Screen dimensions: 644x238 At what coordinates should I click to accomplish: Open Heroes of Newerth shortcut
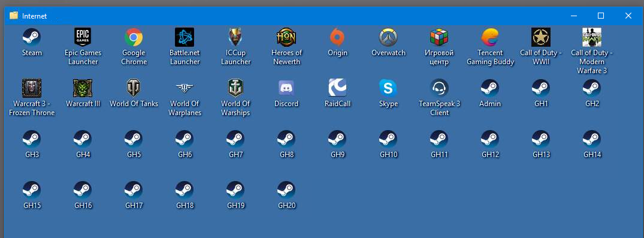point(286,37)
